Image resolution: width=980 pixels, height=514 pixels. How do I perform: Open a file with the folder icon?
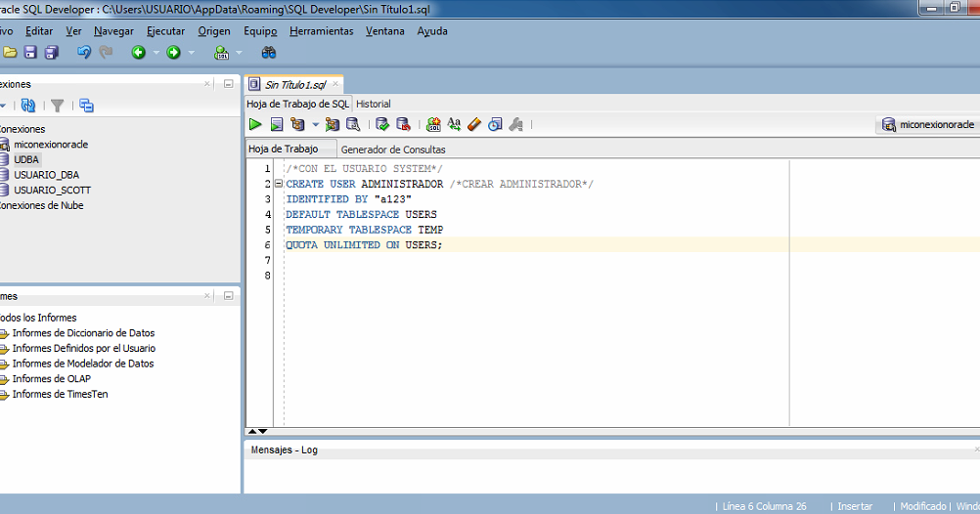click(10, 53)
